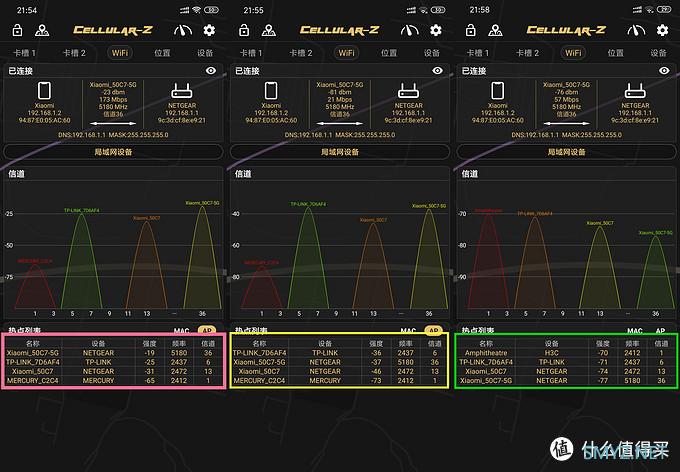Screen dimensions: 680x472
Task: Open the 卡槽 2 tab on the 21:54 screen
Action: coord(74,53)
